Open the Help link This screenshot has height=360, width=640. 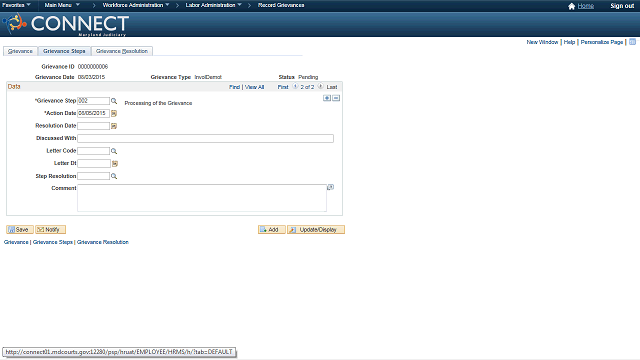pyautogui.click(x=569, y=42)
